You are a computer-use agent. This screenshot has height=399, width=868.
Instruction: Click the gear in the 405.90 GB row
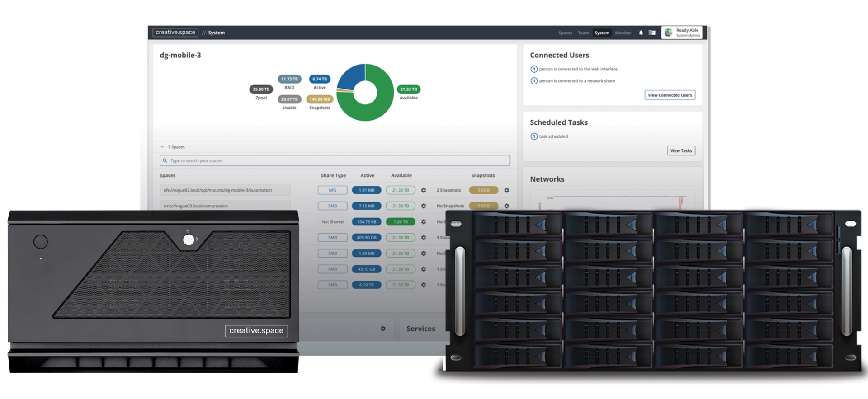[x=424, y=238]
